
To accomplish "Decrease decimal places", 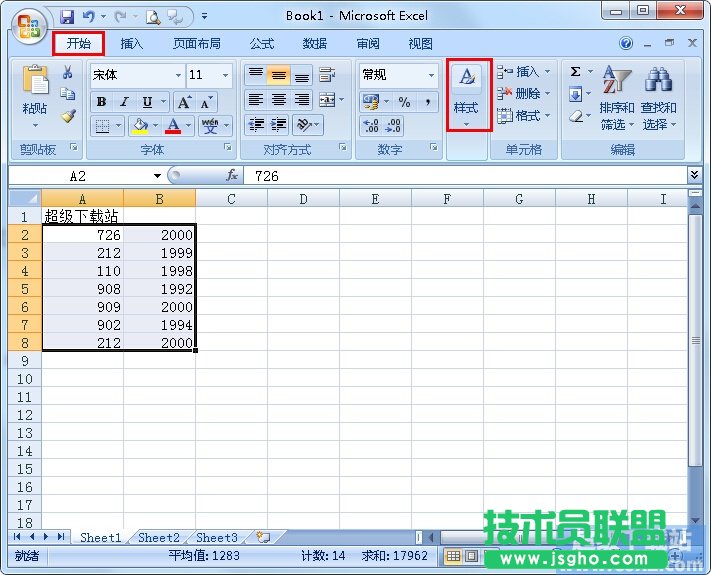I will [x=393, y=126].
